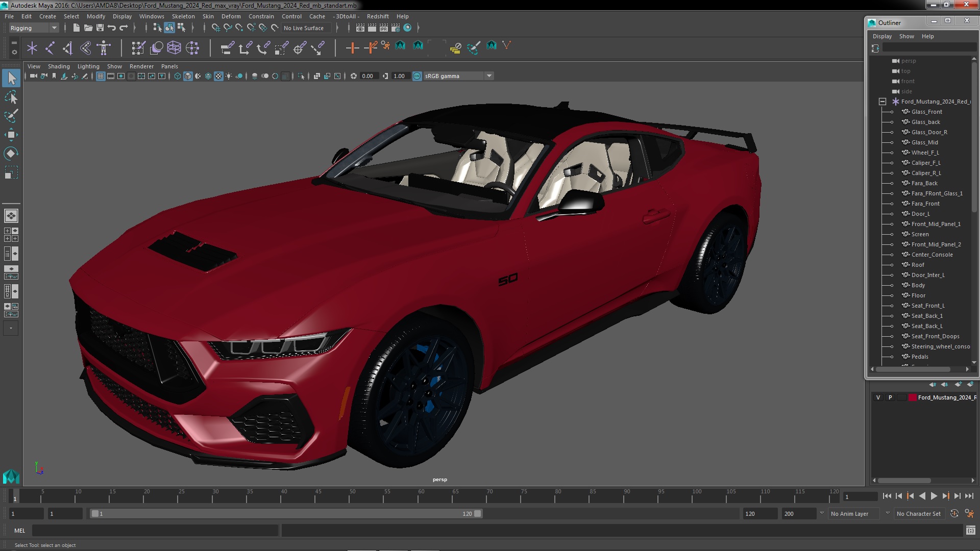Click the range slider end handle at 120
This screenshot has width=980, height=551.
pyautogui.click(x=478, y=514)
